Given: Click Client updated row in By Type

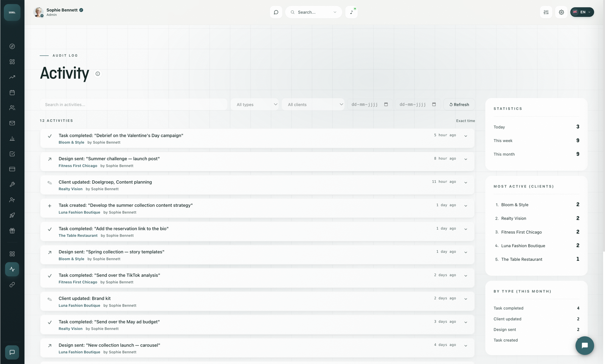Looking at the screenshot, I should [x=536, y=319].
